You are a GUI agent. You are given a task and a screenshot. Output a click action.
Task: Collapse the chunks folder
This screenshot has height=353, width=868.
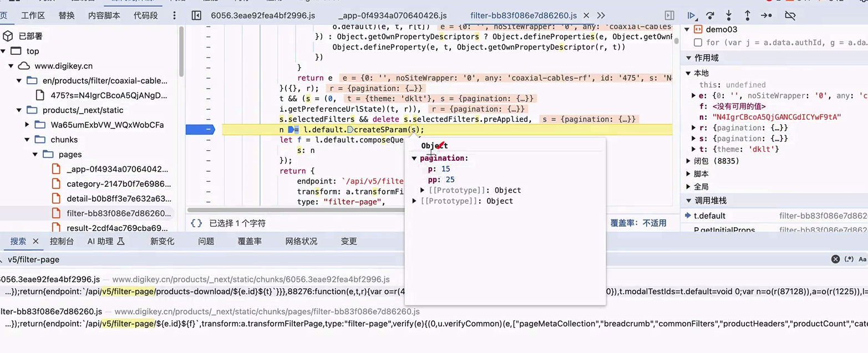click(x=27, y=140)
